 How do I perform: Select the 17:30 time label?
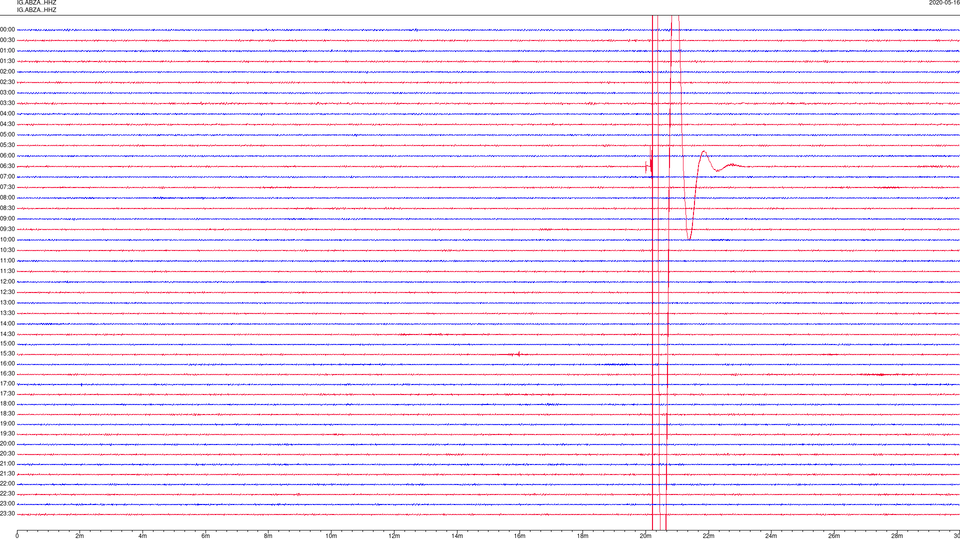tap(7, 394)
